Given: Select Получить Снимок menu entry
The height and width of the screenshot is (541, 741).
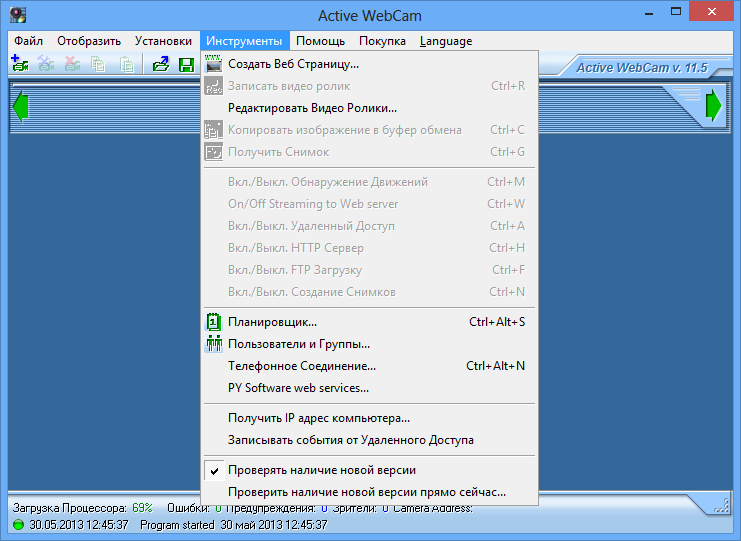Looking at the screenshot, I should pos(370,152).
